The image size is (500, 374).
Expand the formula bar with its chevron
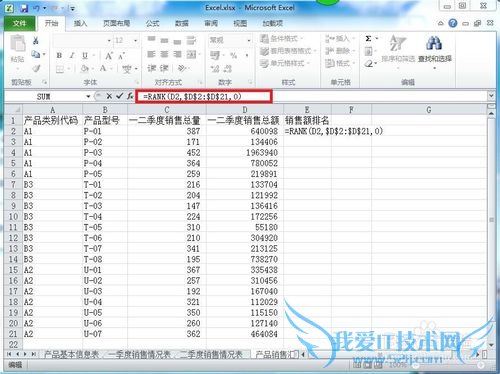(x=491, y=96)
